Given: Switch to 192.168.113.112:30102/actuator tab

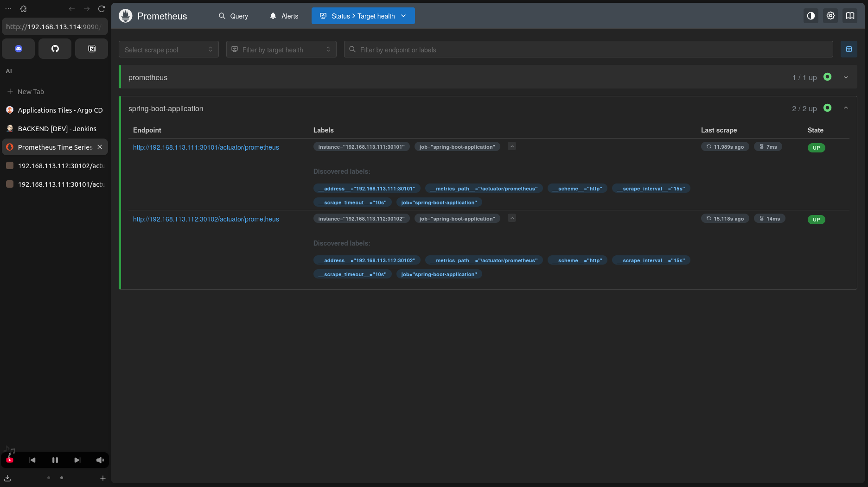Looking at the screenshot, I should pos(55,166).
